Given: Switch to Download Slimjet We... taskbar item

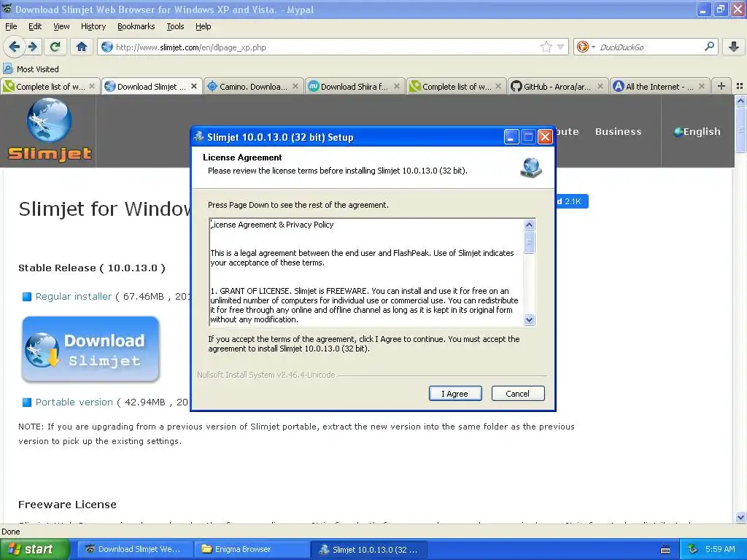Looking at the screenshot, I should 135,549.
